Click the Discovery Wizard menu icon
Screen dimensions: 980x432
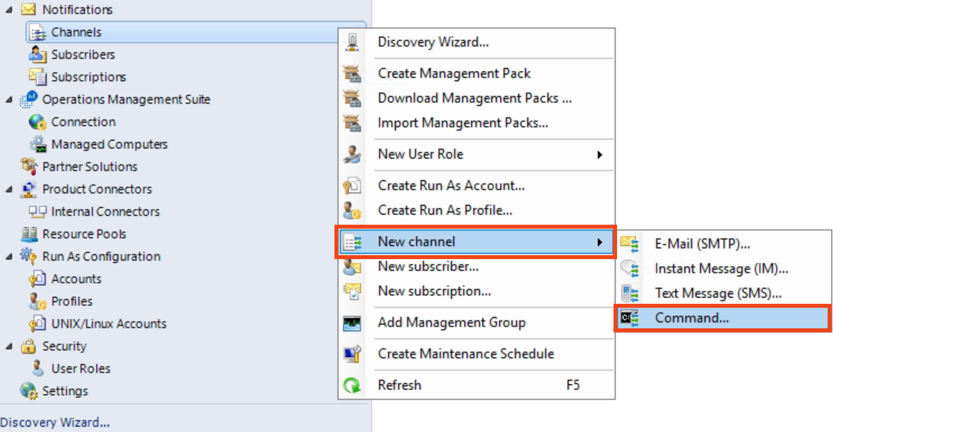(x=352, y=42)
